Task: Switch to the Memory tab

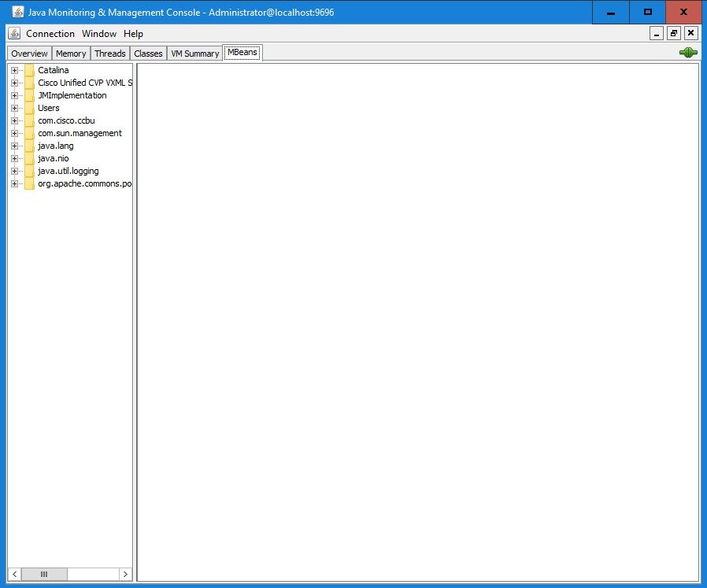Action: [71, 54]
